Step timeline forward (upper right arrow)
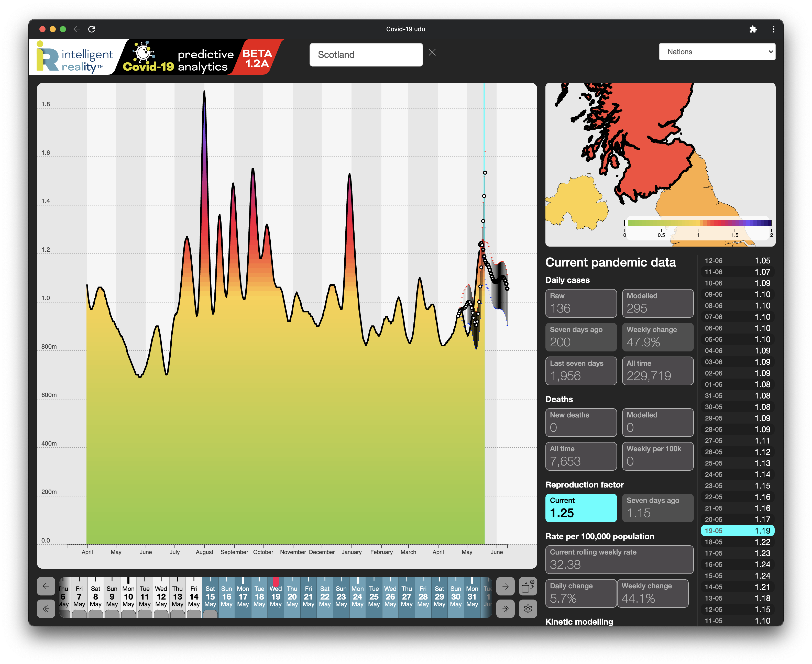The image size is (812, 664). [x=505, y=586]
